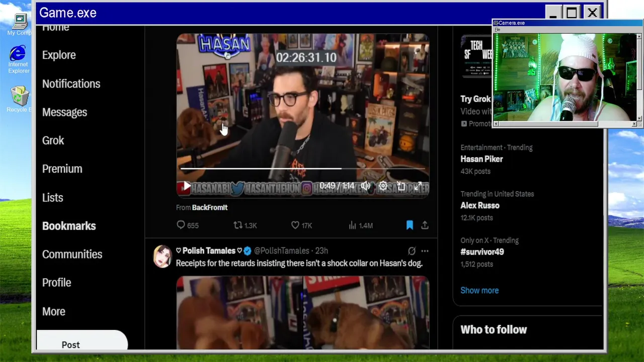Click the Who to follow heading
644x362 pixels.
click(494, 329)
